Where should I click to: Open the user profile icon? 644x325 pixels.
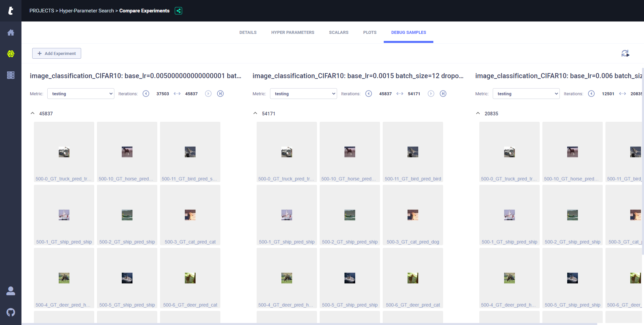tap(11, 291)
